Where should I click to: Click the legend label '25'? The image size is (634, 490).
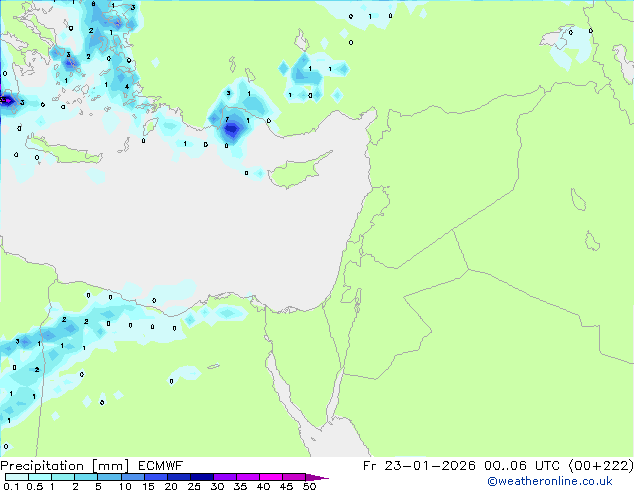[x=194, y=486]
